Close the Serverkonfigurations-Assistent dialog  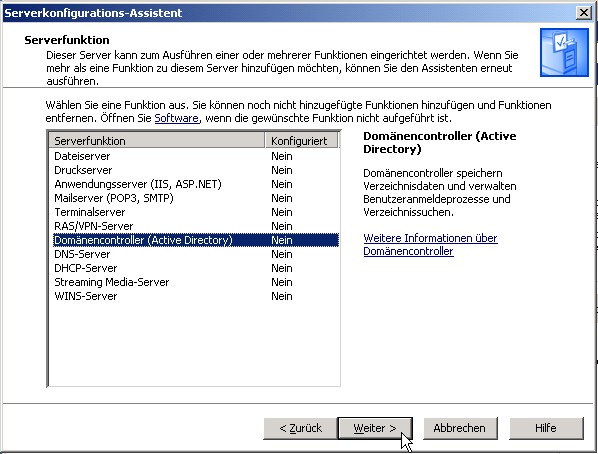click(x=584, y=13)
